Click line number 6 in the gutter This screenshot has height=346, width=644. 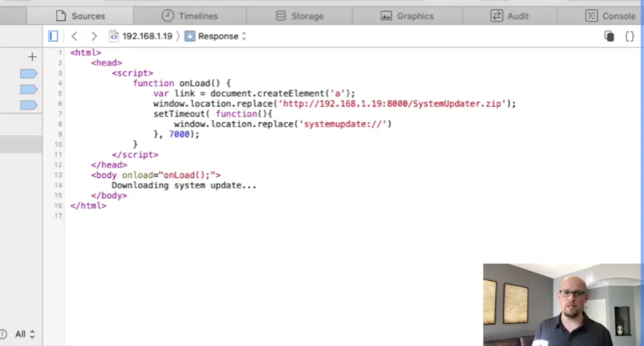click(60, 103)
